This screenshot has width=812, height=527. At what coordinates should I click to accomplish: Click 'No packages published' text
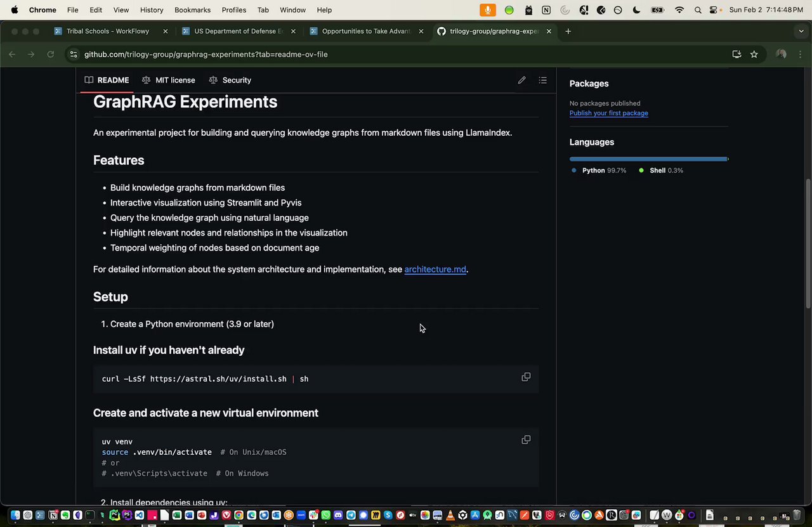[x=605, y=103]
